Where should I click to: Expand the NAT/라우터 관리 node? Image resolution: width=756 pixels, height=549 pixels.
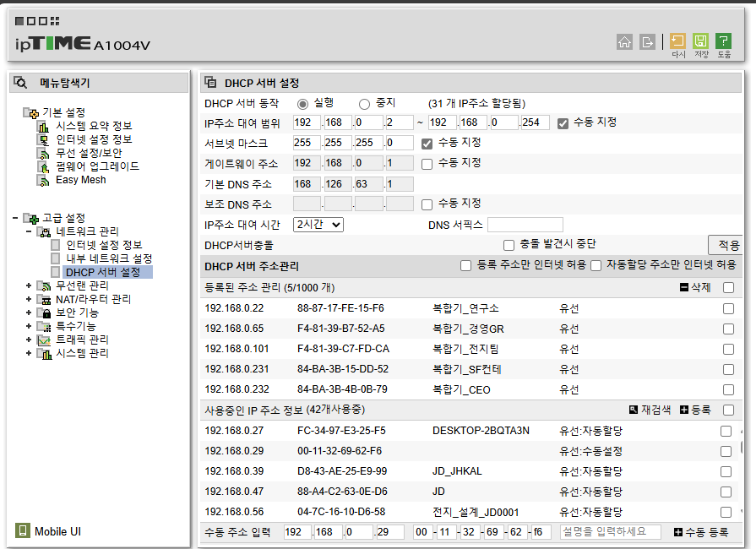[x=29, y=299]
